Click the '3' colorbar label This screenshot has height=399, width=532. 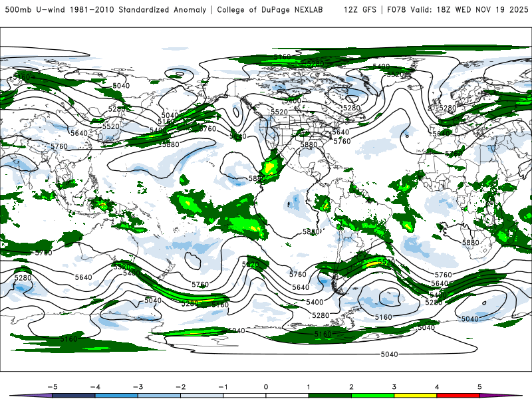[x=394, y=387]
